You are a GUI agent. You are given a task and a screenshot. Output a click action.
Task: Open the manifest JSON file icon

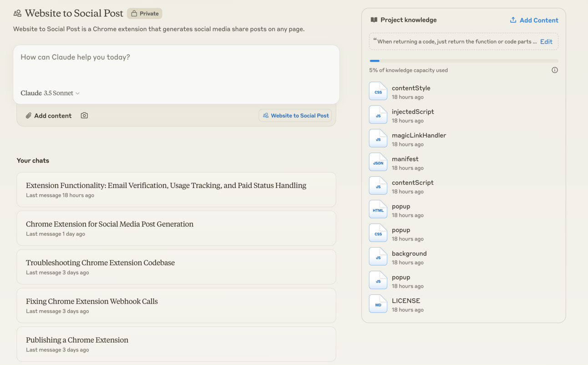[378, 162]
